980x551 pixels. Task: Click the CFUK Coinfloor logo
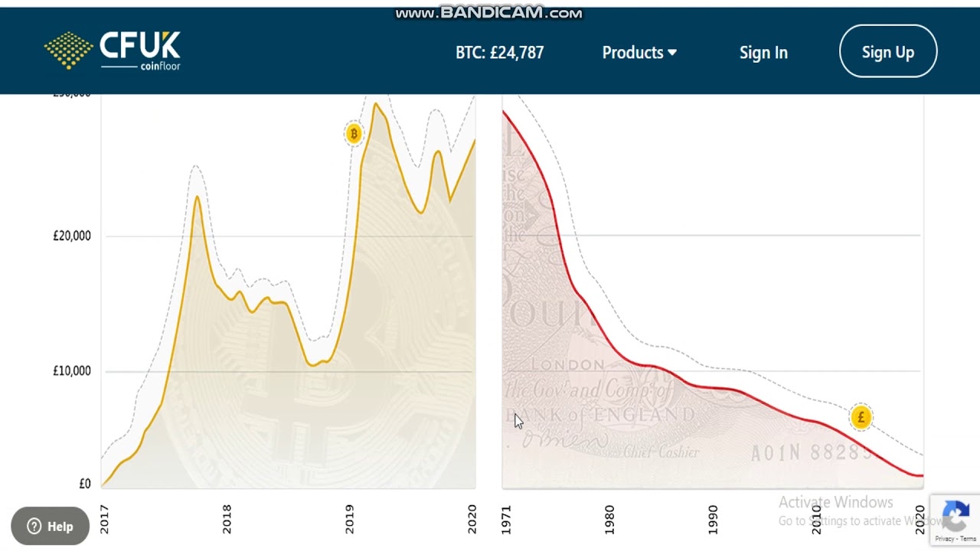(113, 51)
